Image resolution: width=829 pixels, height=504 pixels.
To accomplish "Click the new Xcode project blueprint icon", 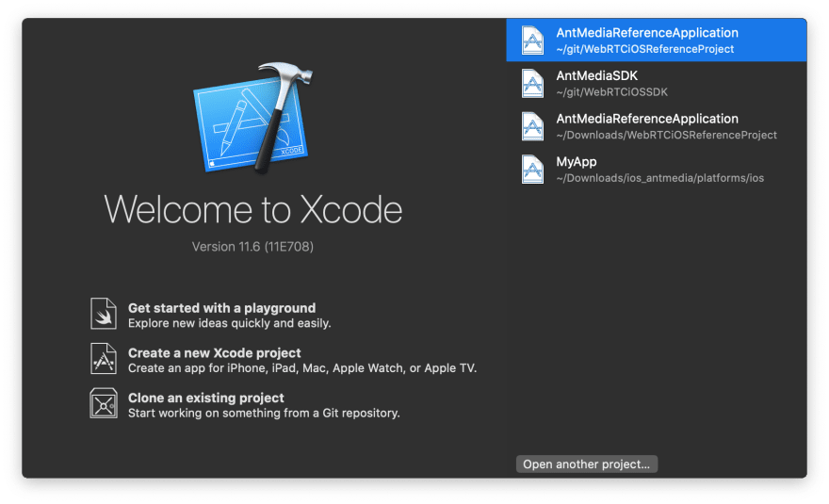I will coord(104,359).
